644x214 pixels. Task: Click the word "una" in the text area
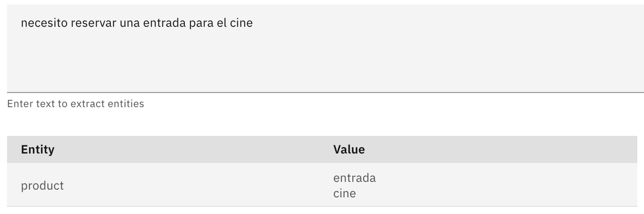coord(129,23)
